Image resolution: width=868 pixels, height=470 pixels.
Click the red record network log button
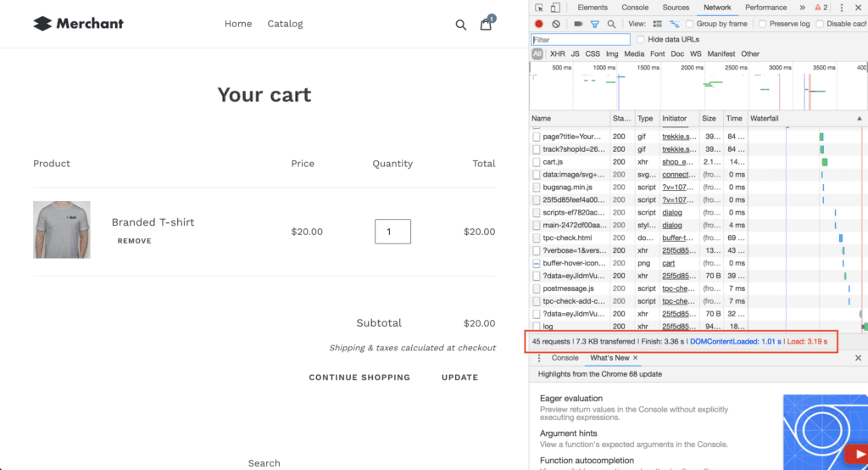click(538, 24)
